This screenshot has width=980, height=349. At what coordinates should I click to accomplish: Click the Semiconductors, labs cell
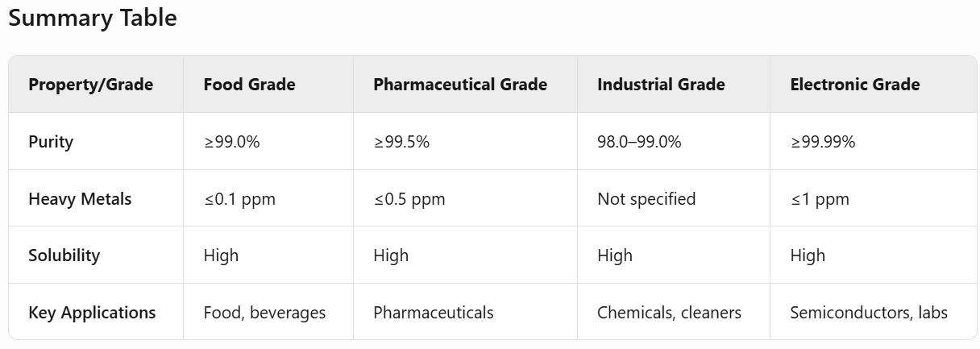(869, 312)
